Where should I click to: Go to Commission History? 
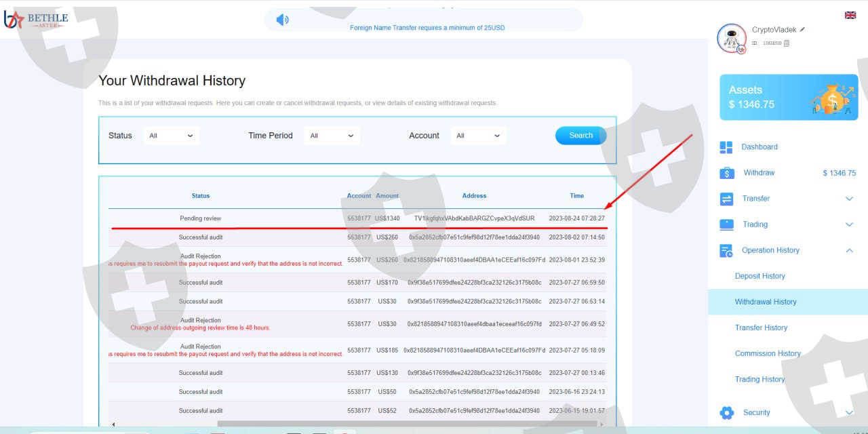point(768,353)
